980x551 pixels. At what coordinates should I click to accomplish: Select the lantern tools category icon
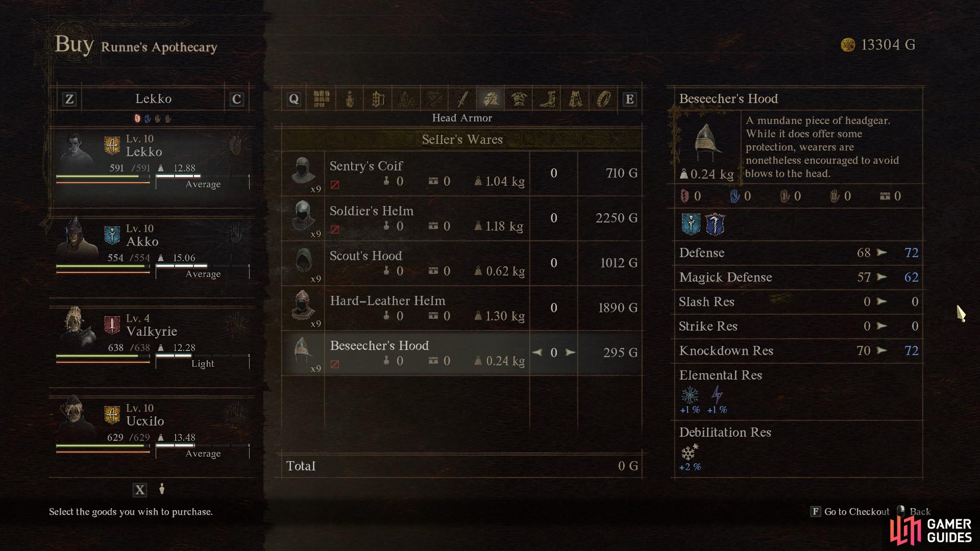coord(378,98)
